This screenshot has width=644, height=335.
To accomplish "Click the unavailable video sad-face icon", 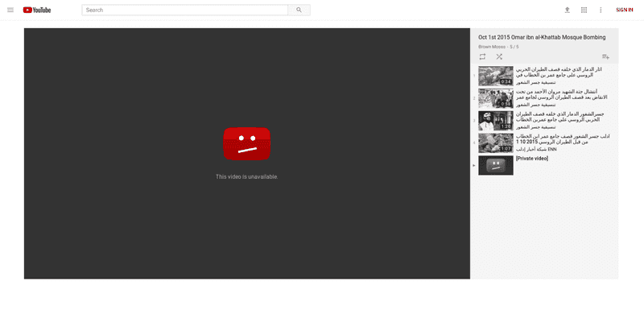I will pos(246,144).
